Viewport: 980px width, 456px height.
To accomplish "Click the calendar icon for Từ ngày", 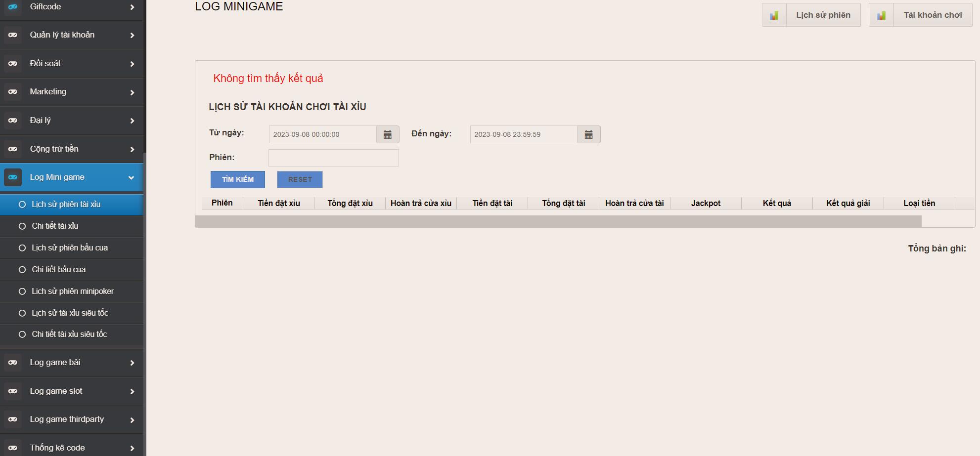I will [388, 134].
